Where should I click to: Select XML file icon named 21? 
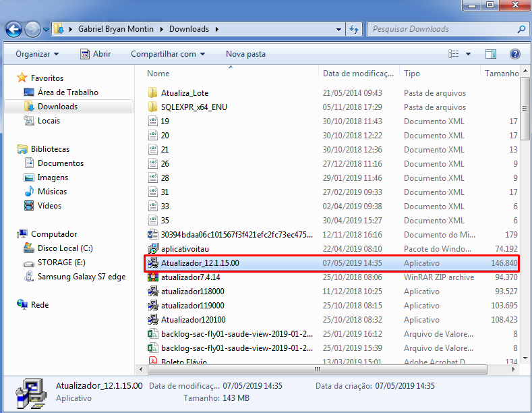(x=153, y=149)
